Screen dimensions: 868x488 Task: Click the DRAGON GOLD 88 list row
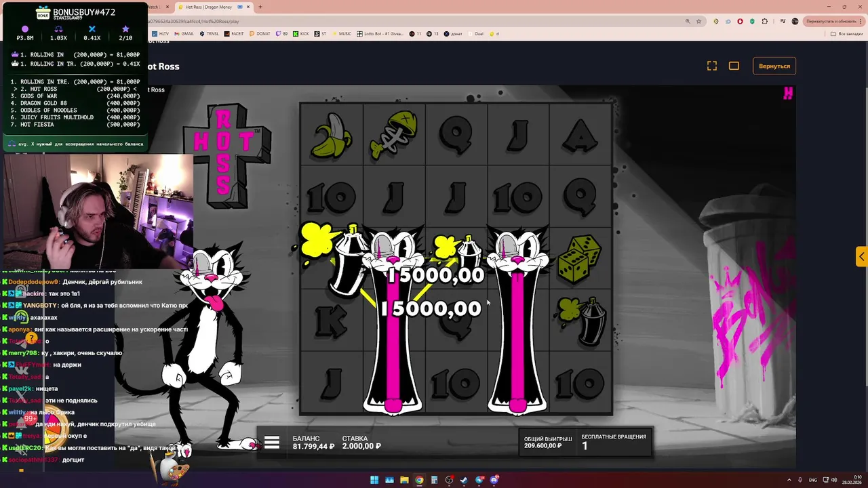click(x=75, y=103)
